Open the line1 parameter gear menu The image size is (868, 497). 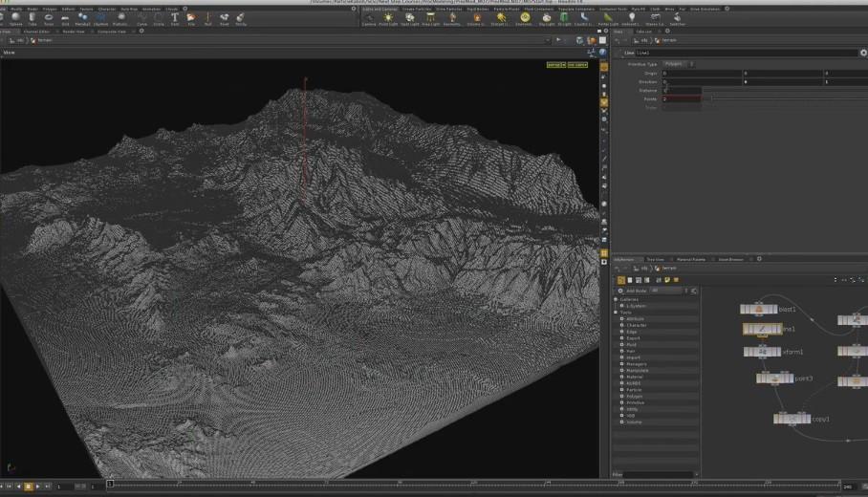click(863, 53)
